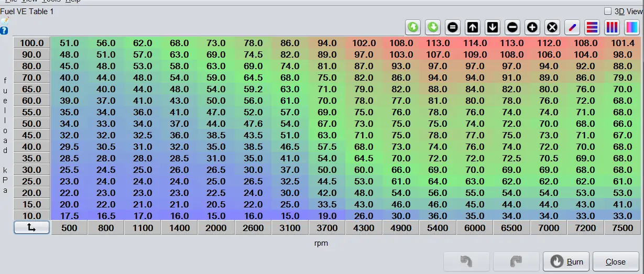Screen dimensions: 644x274
Task: Select the 100.0 kPa load header
Action: click(x=32, y=43)
